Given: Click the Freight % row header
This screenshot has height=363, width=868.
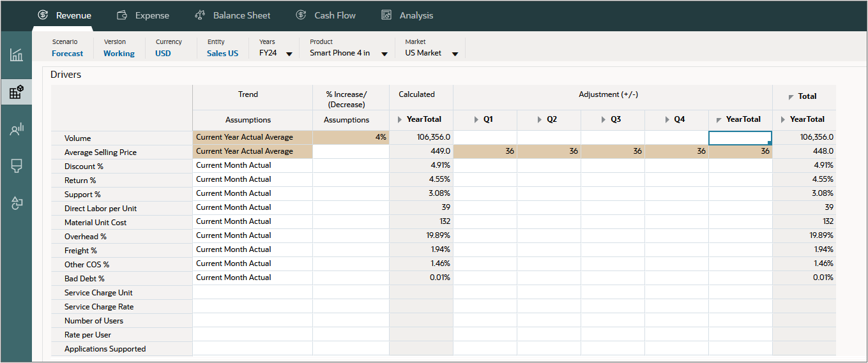Looking at the screenshot, I should (x=122, y=251).
